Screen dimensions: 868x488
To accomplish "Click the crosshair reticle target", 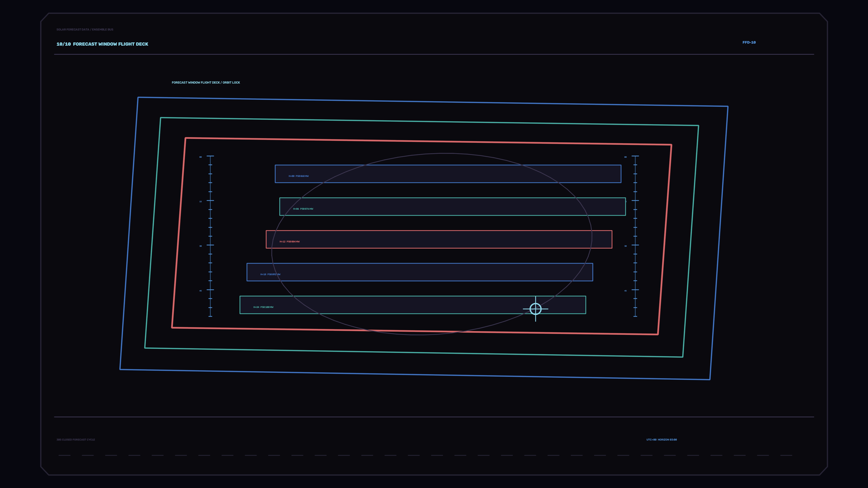I will pos(535,309).
